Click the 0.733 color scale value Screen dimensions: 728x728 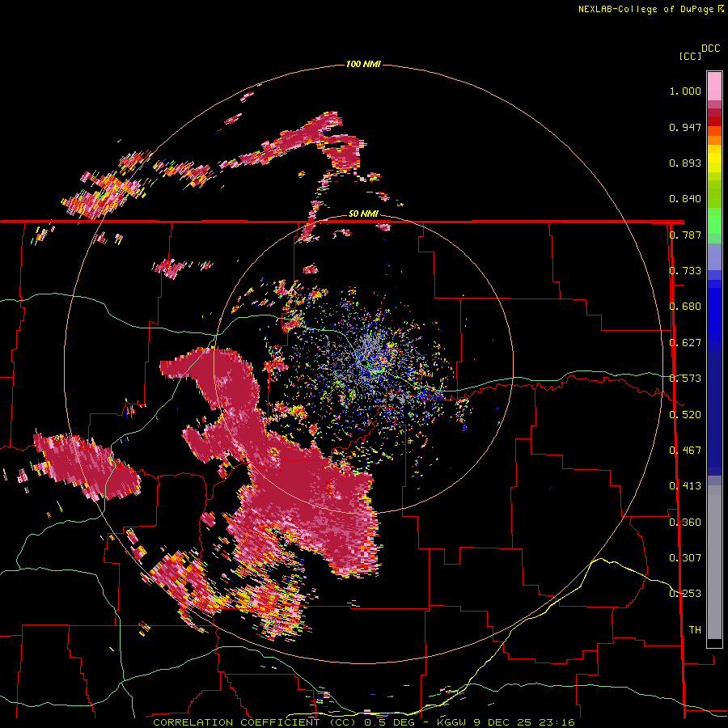685,271
